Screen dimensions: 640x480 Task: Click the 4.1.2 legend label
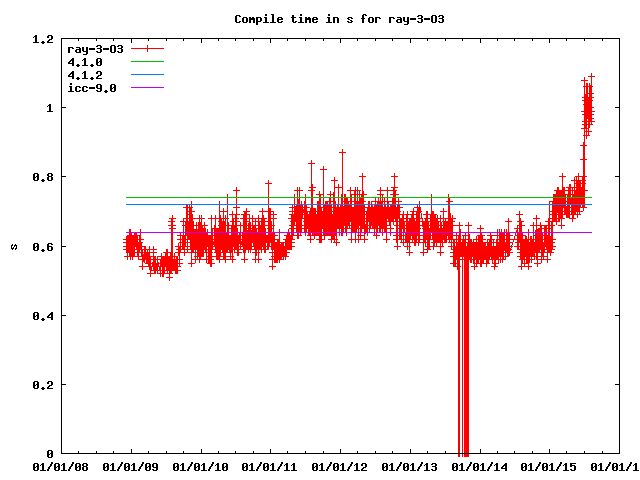pyautogui.click(x=85, y=75)
